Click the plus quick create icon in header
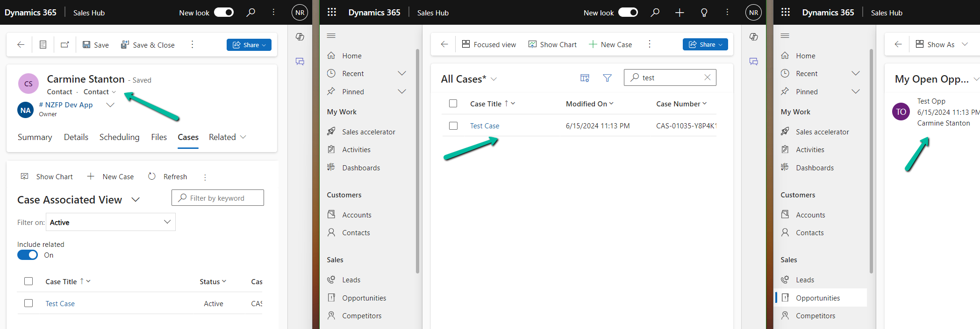The image size is (980, 329). [x=680, y=13]
